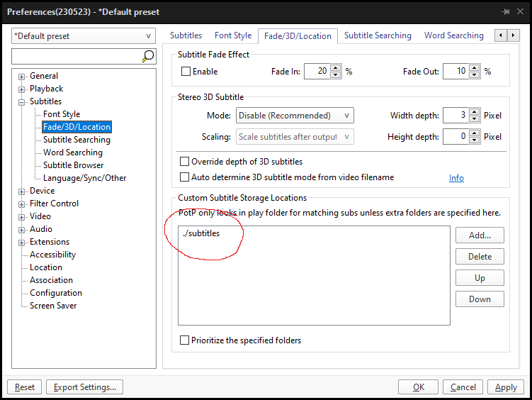The width and height of the screenshot is (532, 400).
Task: Decrease the Height depth value
Action: coord(475,140)
